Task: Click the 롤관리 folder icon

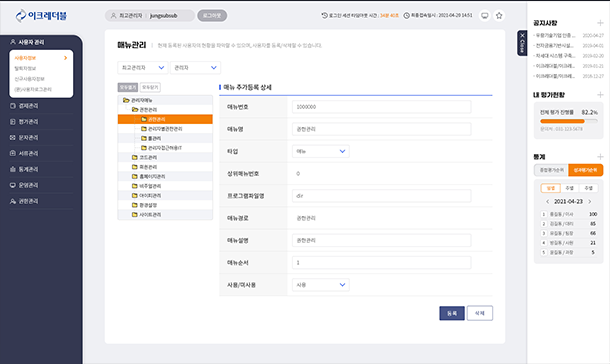Action: [144, 138]
